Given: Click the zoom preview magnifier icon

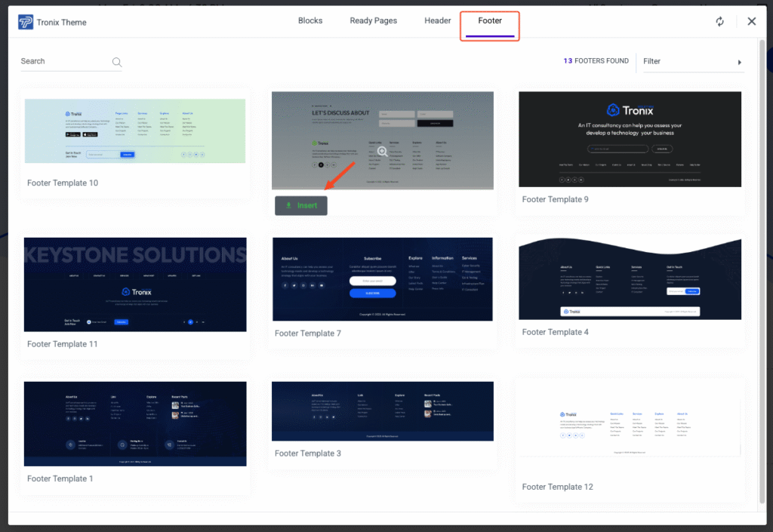Looking at the screenshot, I should pyautogui.click(x=382, y=152).
